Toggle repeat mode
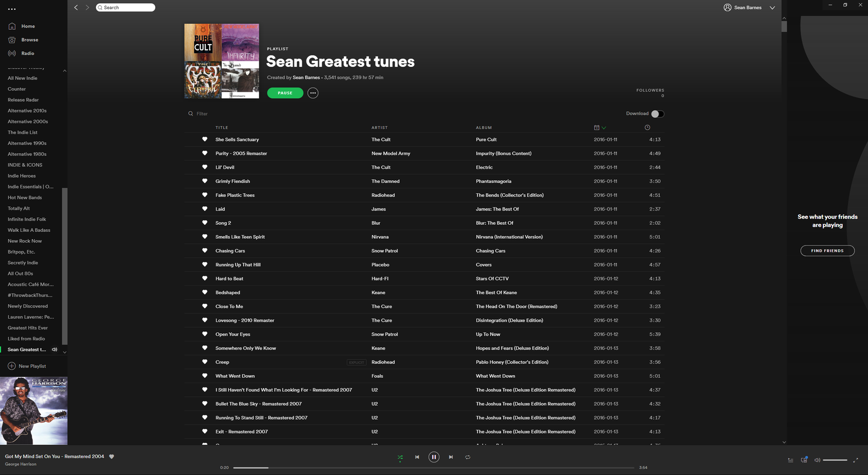 (468, 457)
